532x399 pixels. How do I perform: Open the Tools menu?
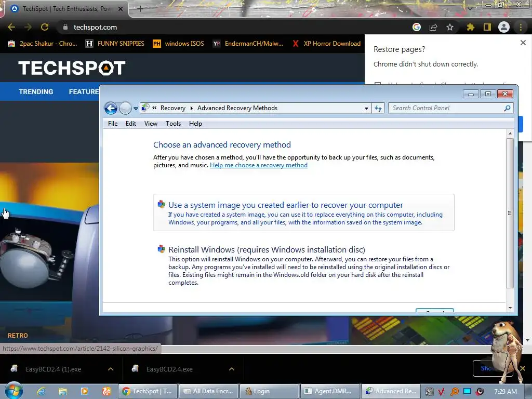(173, 124)
